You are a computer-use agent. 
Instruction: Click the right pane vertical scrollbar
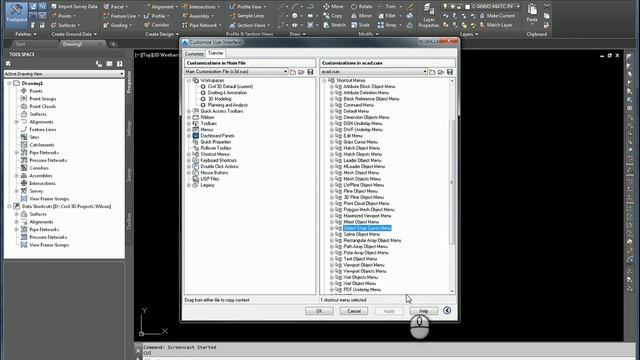452,182
